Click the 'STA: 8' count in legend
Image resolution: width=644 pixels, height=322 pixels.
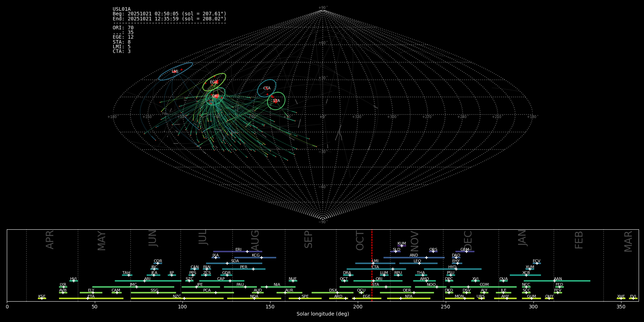(x=122, y=42)
